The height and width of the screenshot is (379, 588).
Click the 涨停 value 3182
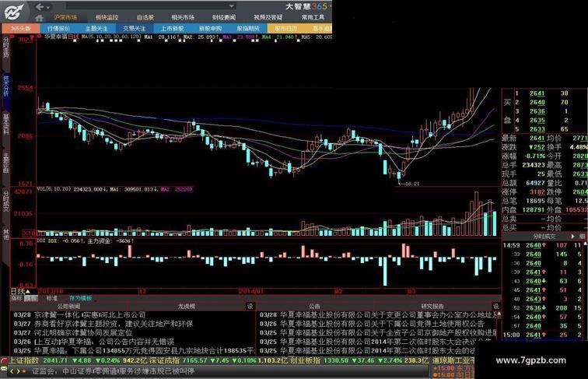537,192
